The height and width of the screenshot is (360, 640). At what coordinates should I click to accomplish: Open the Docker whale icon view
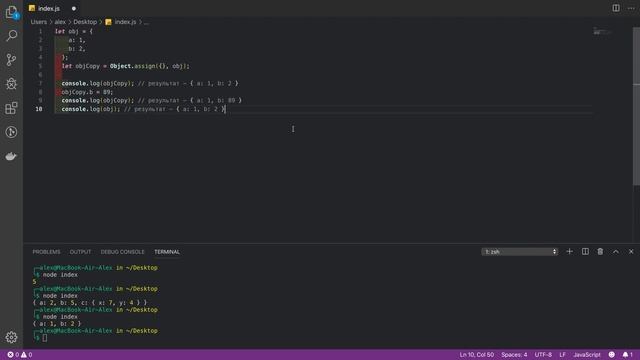[11, 156]
